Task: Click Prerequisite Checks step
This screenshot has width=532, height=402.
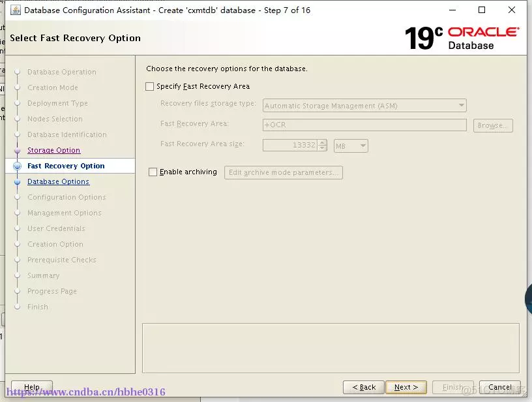Action: pyautogui.click(x=62, y=260)
